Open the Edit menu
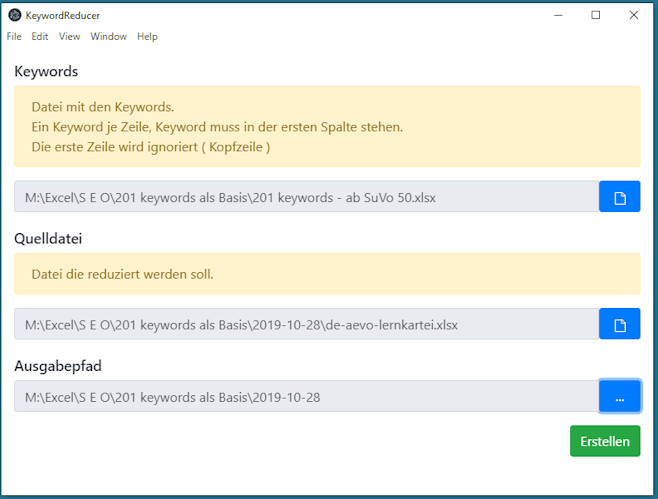This screenshot has width=658, height=499. (x=40, y=37)
